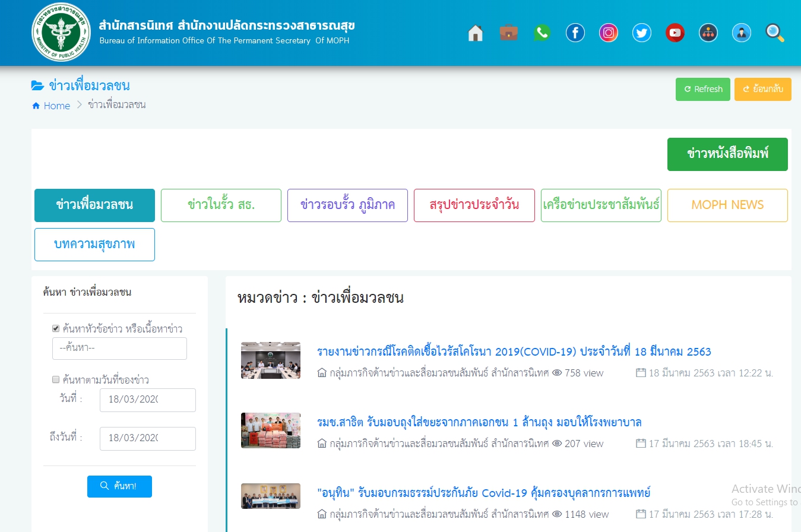Open the COVID-19 18 มีนาคม 2563 report headline

coord(514,351)
